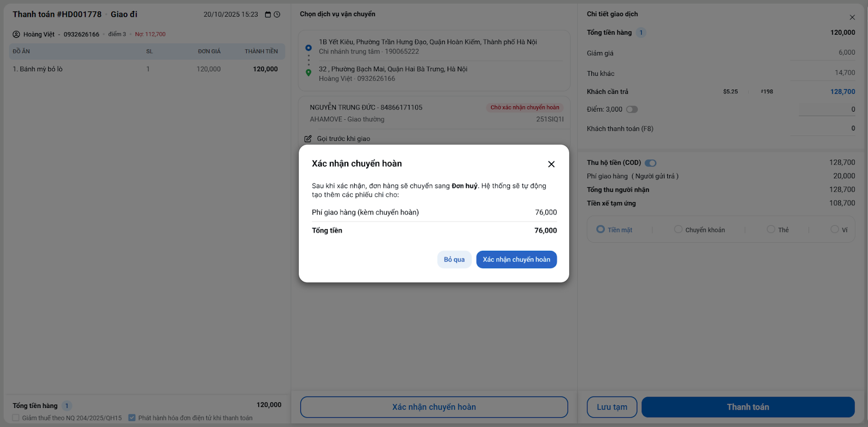868x427 pixels.
Task: Click the green delivery destination pin
Action: coord(309,73)
